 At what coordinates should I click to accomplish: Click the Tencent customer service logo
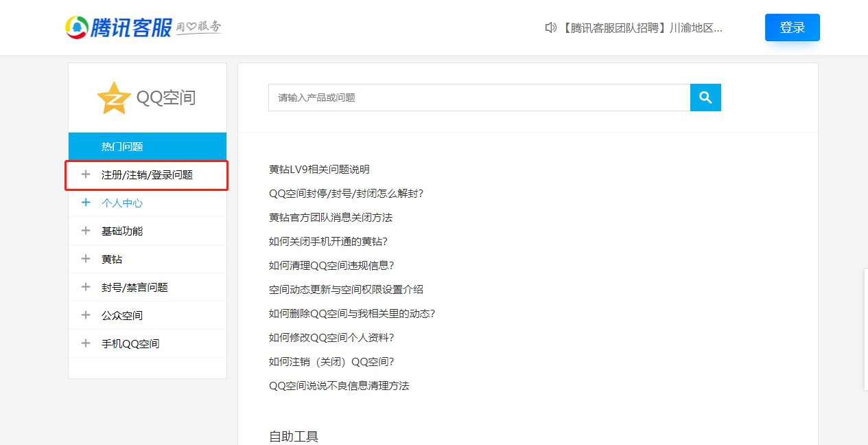tap(118, 27)
